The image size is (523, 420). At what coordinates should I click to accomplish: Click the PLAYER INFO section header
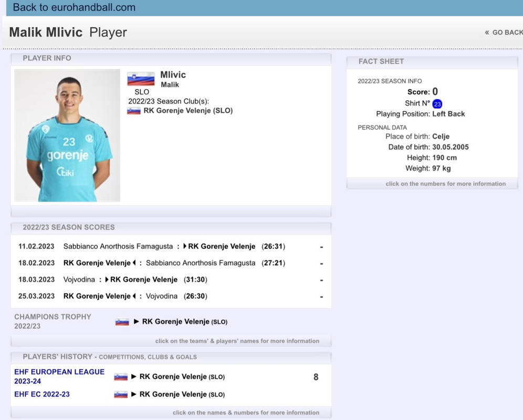[x=47, y=58]
